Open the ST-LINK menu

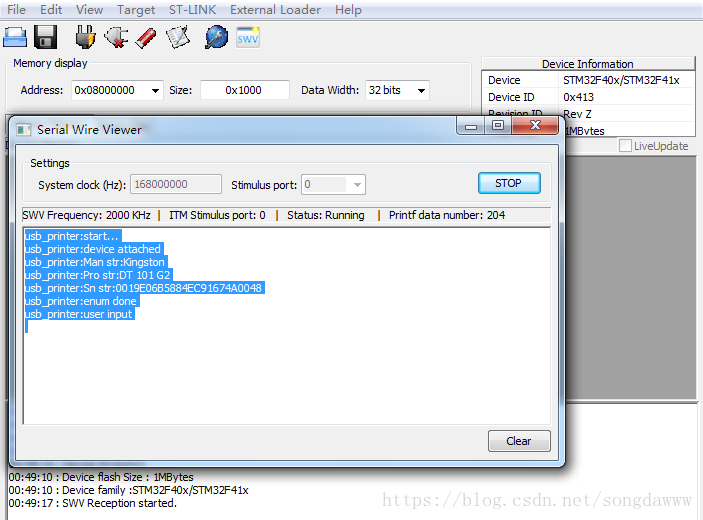tap(192, 10)
